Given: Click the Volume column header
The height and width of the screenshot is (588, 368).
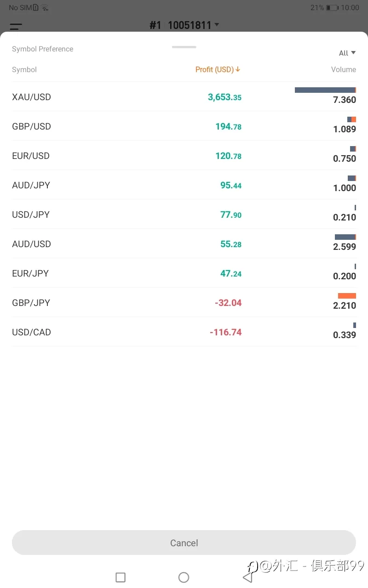Looking at the screenshot, I should [x=344, y=70].
